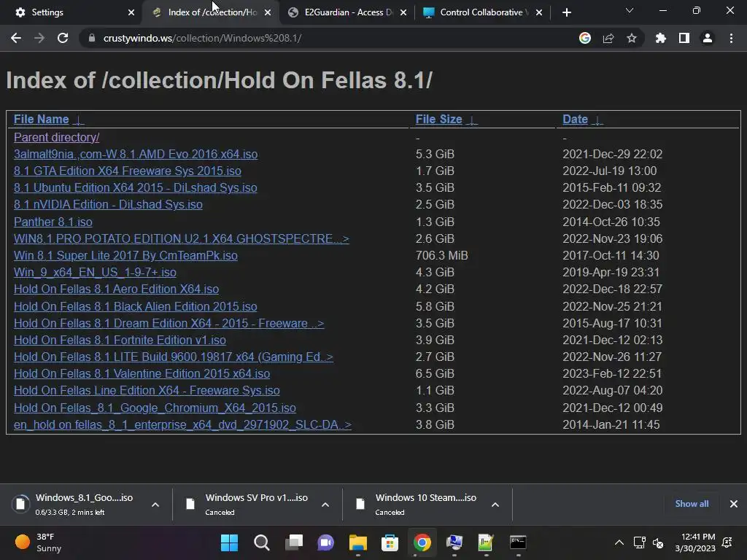Expand options for Windows_8.1_Goo download
Image resolution: width=747 pixels, height=560 pixels.
155,505
